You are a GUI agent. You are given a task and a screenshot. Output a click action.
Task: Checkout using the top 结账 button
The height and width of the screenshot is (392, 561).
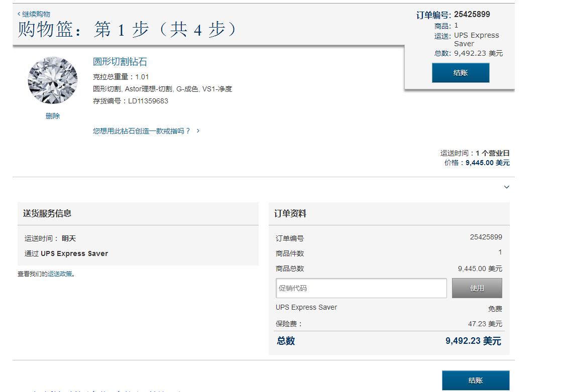[460, 73]
